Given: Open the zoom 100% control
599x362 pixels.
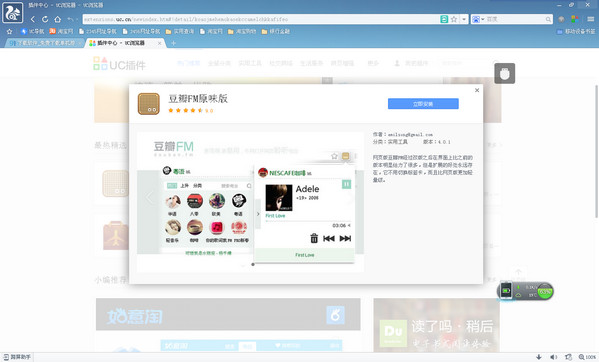Looking at the screenshot, I should [587, 357].
